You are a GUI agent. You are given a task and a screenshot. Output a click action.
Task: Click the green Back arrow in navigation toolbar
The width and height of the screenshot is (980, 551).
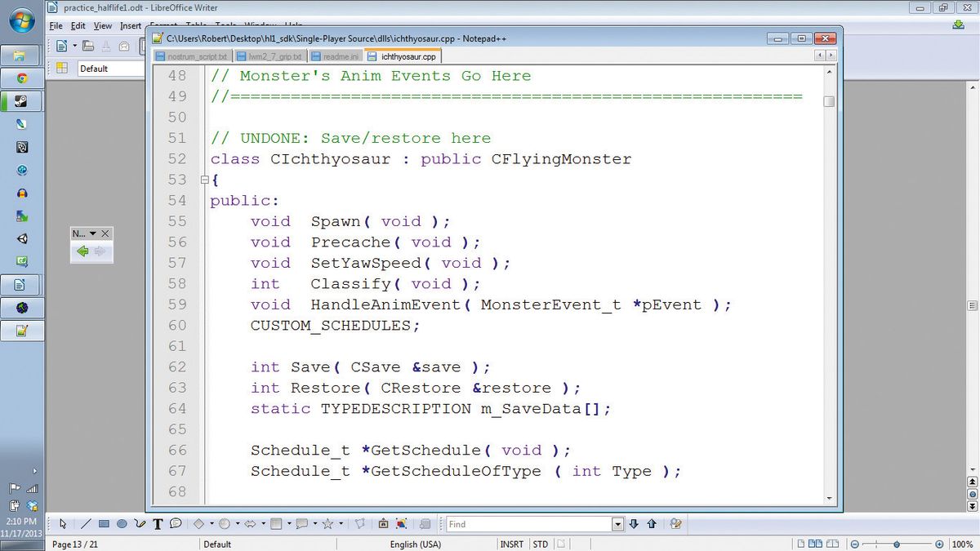pos(82,252)
